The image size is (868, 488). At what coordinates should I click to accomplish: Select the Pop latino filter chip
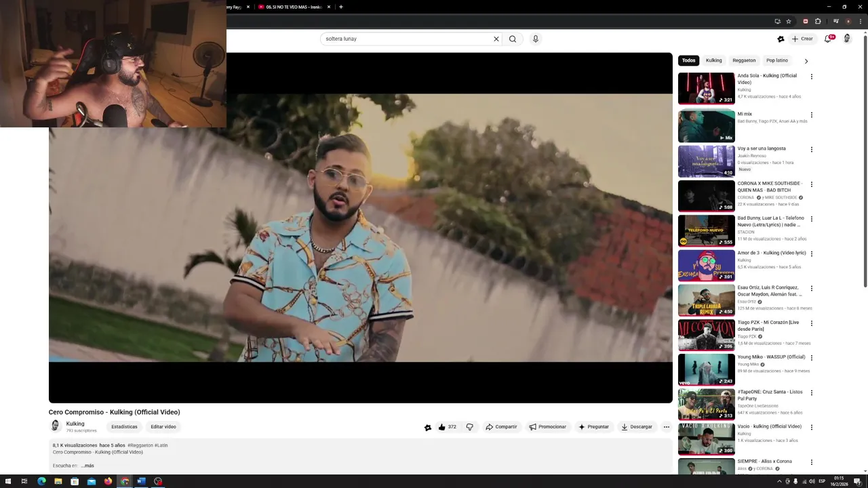coord(777,60)
